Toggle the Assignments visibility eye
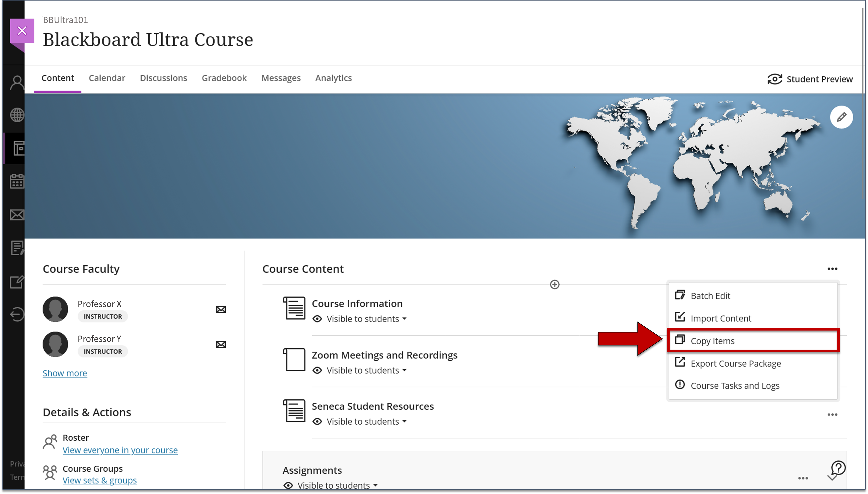Image resolution: width=868 pixels, height=494 pixels. (288, 485)
